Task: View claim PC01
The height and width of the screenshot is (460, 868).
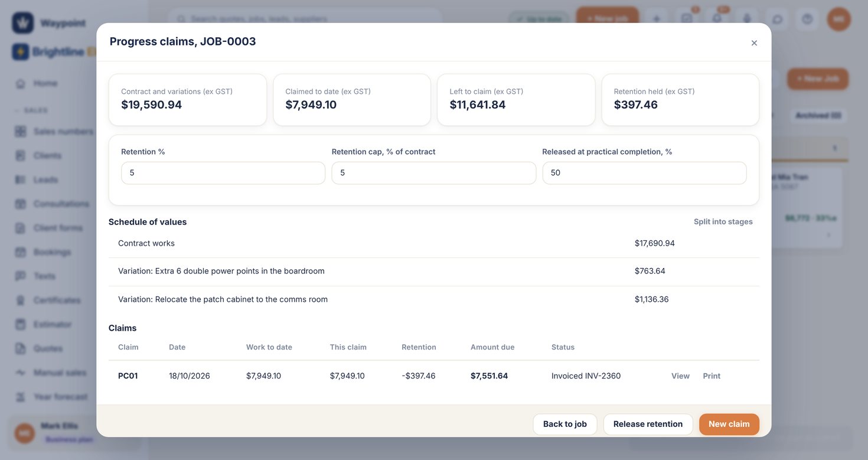Action: point(680,376)
